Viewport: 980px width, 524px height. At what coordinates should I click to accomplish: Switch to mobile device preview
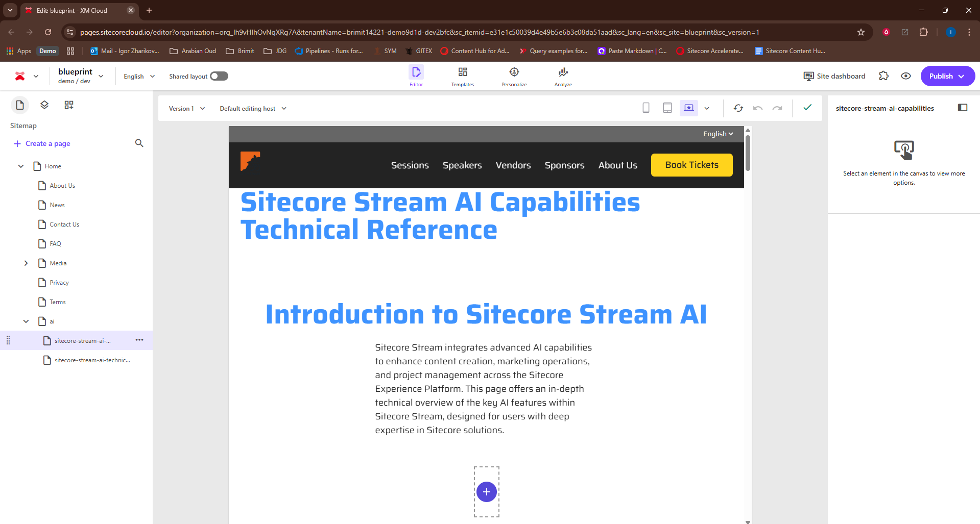click(x=646, y=108)
